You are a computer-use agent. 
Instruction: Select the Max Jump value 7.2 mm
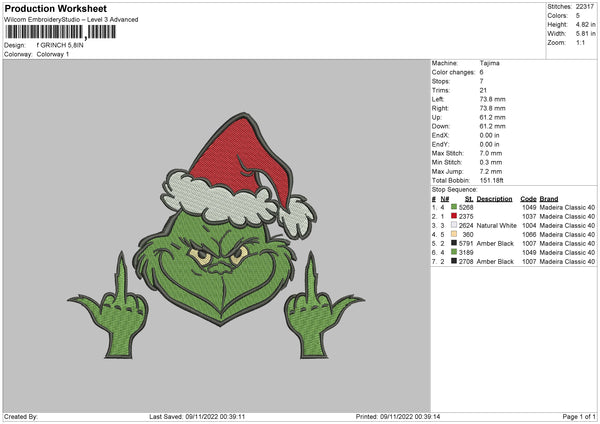pyautogui.click(x=491, y=171)
